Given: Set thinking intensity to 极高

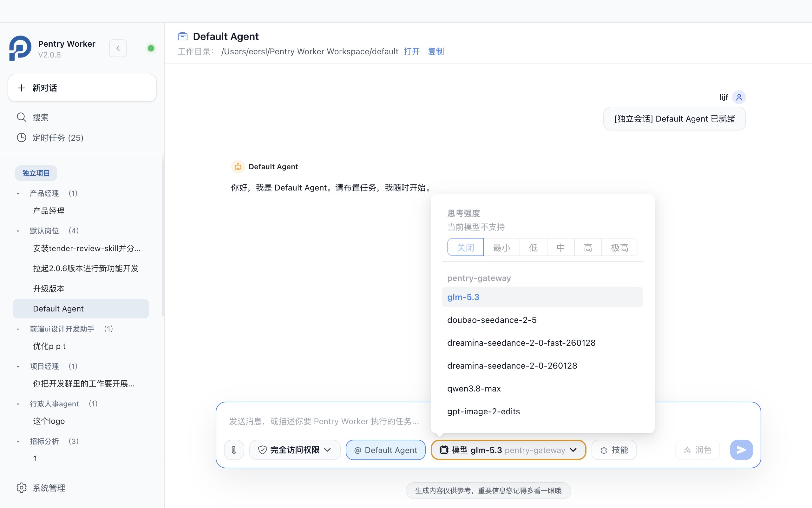Looking at the screenshot, I should (x=620, y=248).
